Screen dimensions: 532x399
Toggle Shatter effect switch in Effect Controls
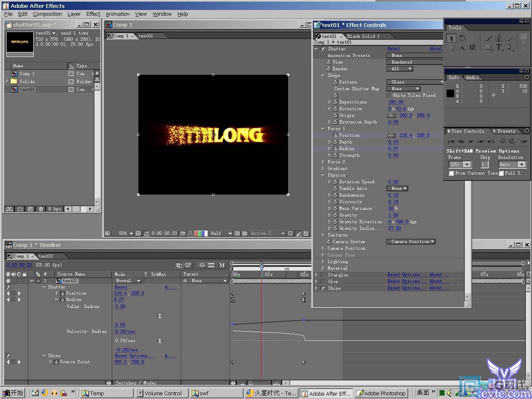[323, 49]
